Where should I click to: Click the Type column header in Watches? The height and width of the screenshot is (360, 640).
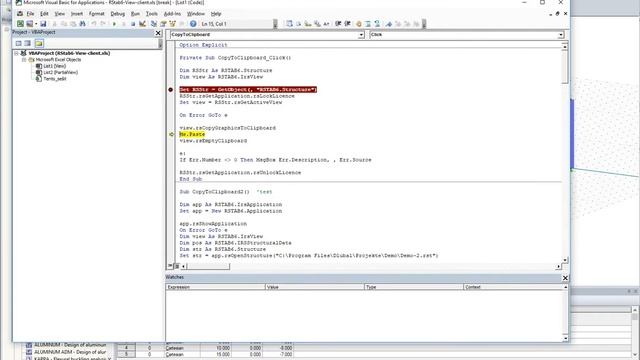[414, 287]
